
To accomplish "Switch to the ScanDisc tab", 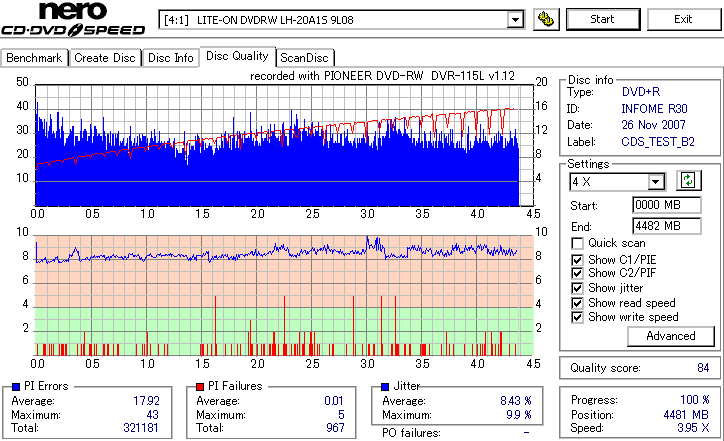I will click(x=304, y=58).
